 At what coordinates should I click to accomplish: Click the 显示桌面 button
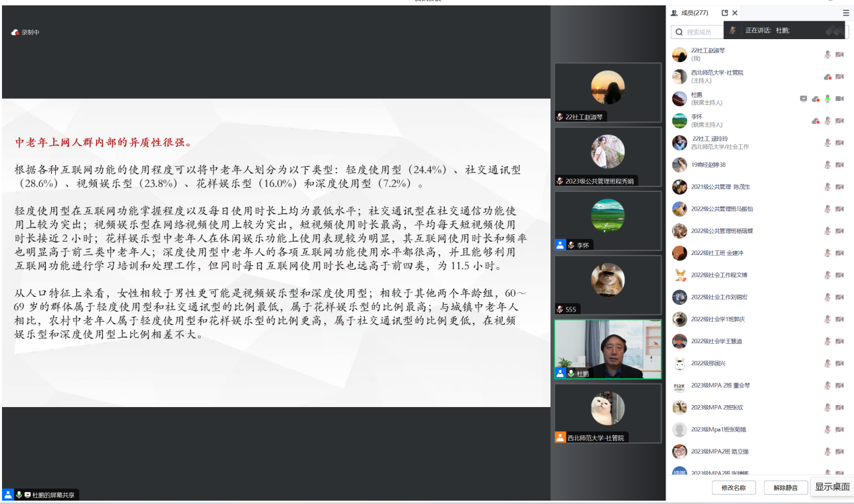(832, 487)
